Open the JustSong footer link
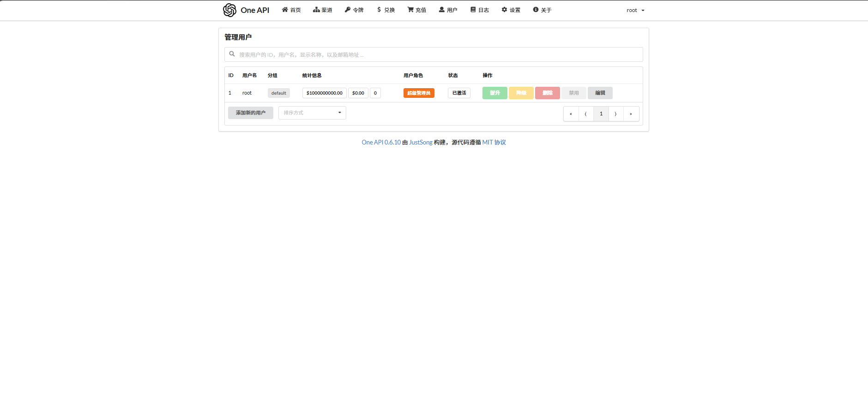 (421, 143)
